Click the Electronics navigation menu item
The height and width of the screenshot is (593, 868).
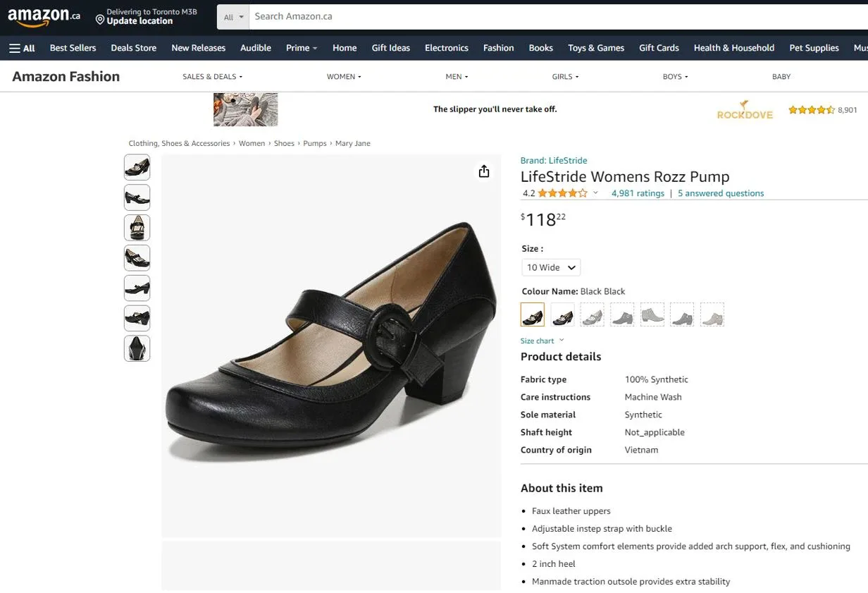446,48
